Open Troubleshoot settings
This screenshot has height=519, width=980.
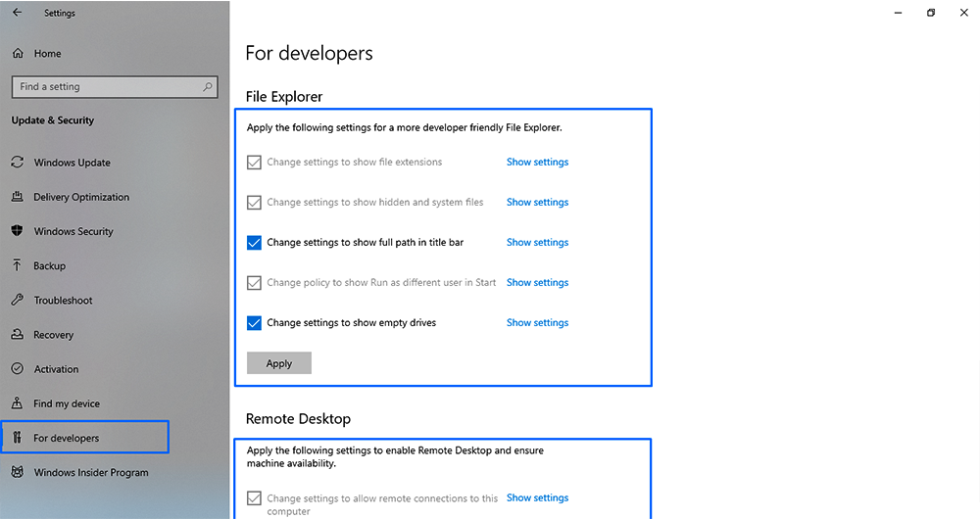click(x=63, y=300)
